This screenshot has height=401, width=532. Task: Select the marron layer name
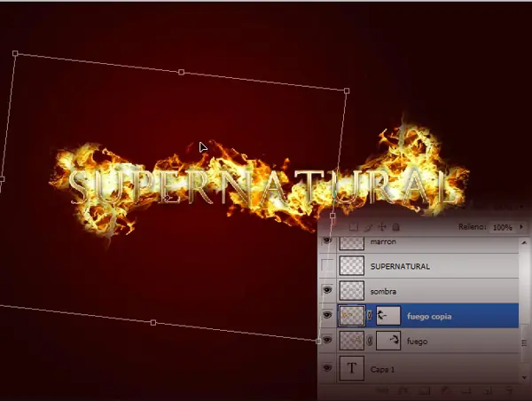coord(383,242)
